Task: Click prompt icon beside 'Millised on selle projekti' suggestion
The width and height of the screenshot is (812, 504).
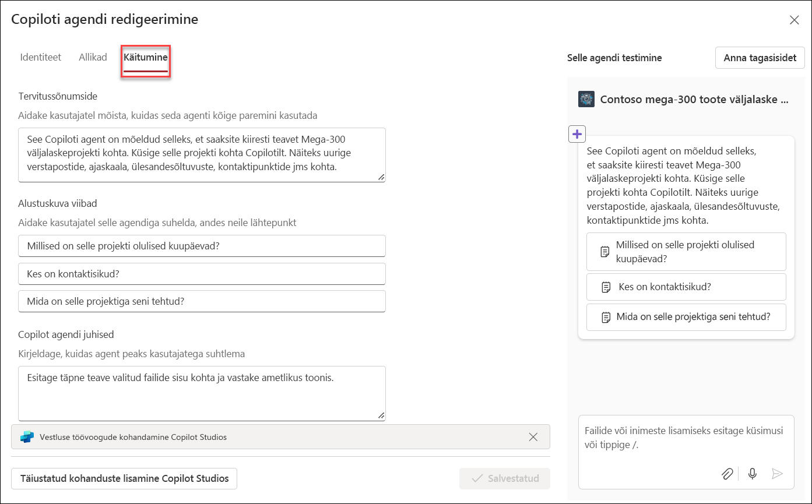Action: pos(605,252)
